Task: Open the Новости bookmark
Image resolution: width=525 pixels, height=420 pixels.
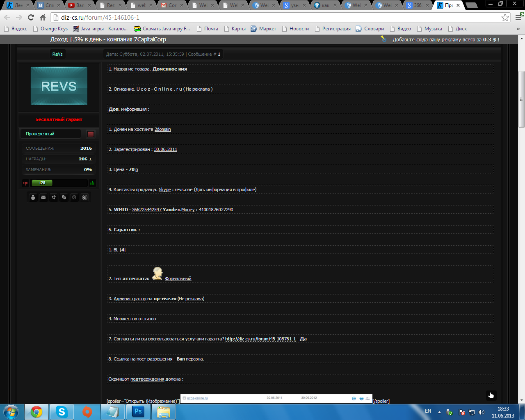Action: [x=295, y=29]
